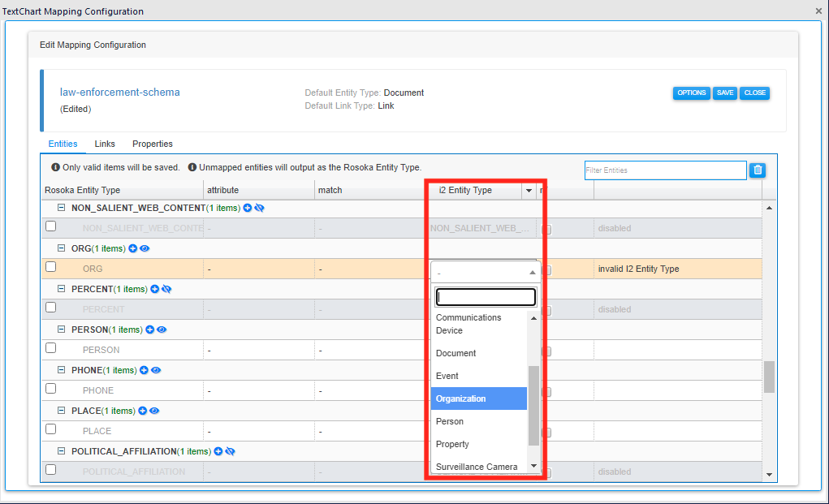
Task: Switch to the Links tab
Action: (x=105, y=144)
